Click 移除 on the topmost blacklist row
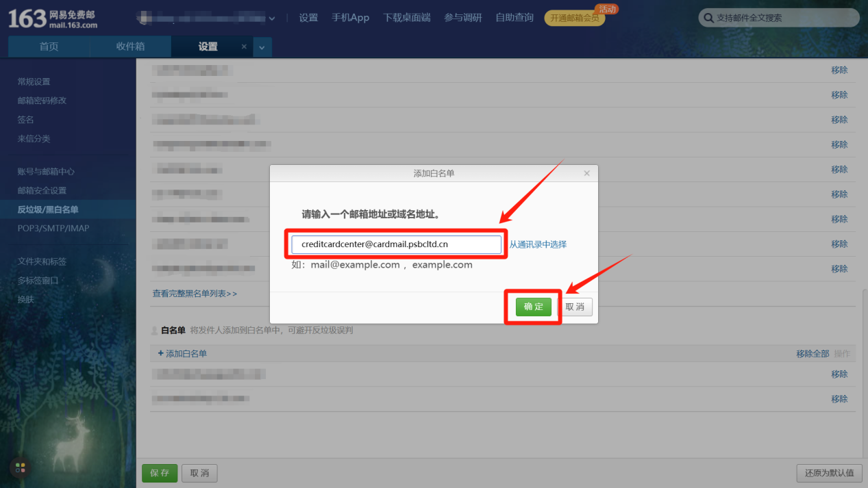The width and height of the screenshot is (868, 488). pyautogui.click(x=839, y=70)
